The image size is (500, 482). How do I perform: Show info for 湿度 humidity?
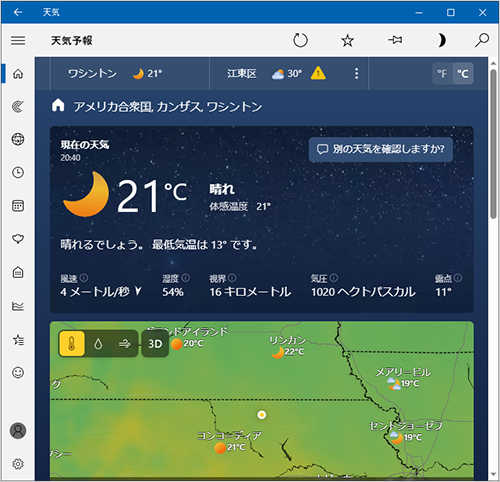[186, 277]
